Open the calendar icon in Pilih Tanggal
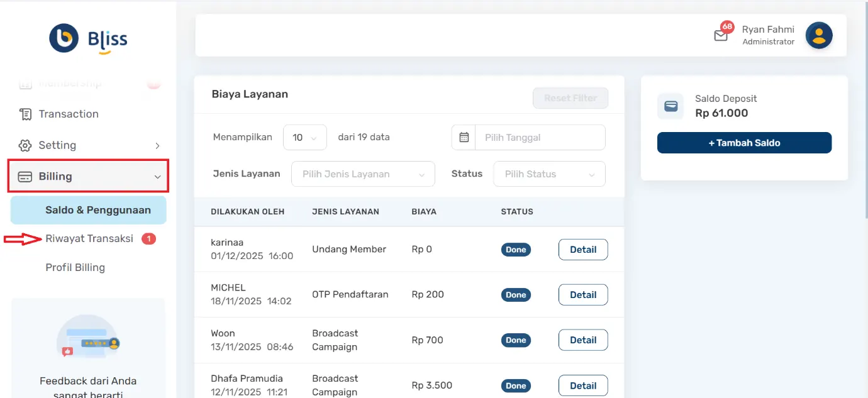Screen dimensions: 868x398 pyautogui.click(x=464, y=137)
